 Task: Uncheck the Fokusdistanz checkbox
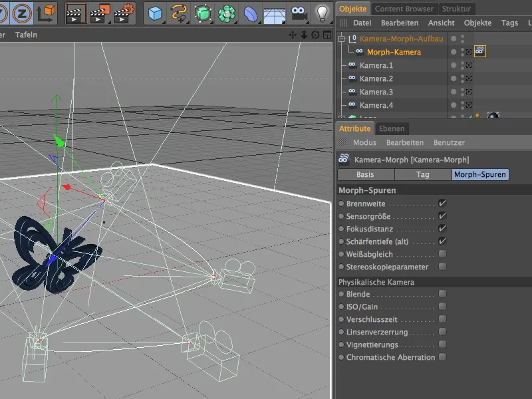click(442, 228)
